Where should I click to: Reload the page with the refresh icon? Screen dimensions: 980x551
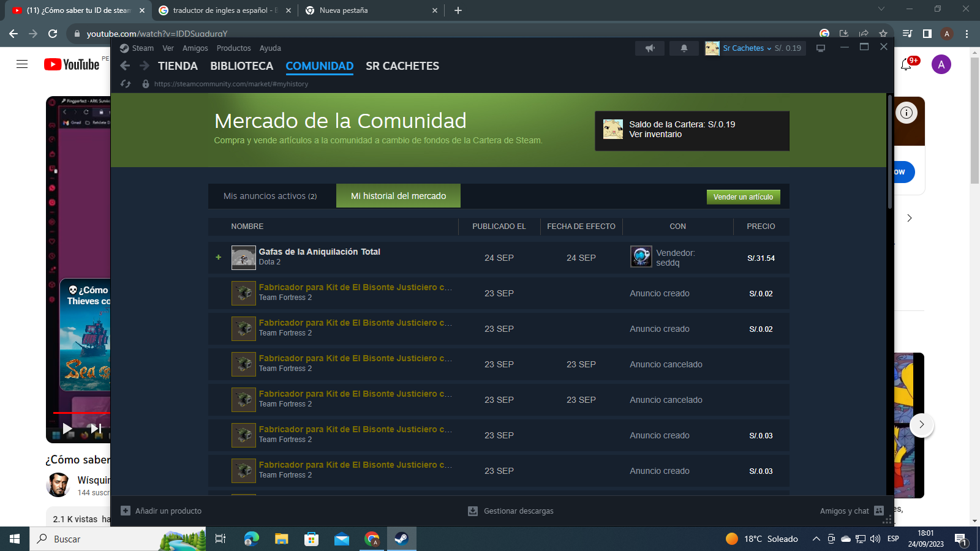coord(126,84)
